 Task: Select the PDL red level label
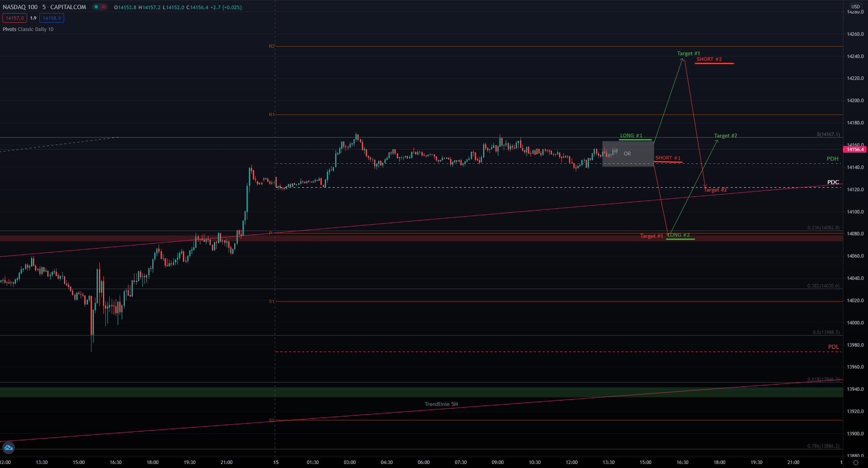tap(833, 347)
